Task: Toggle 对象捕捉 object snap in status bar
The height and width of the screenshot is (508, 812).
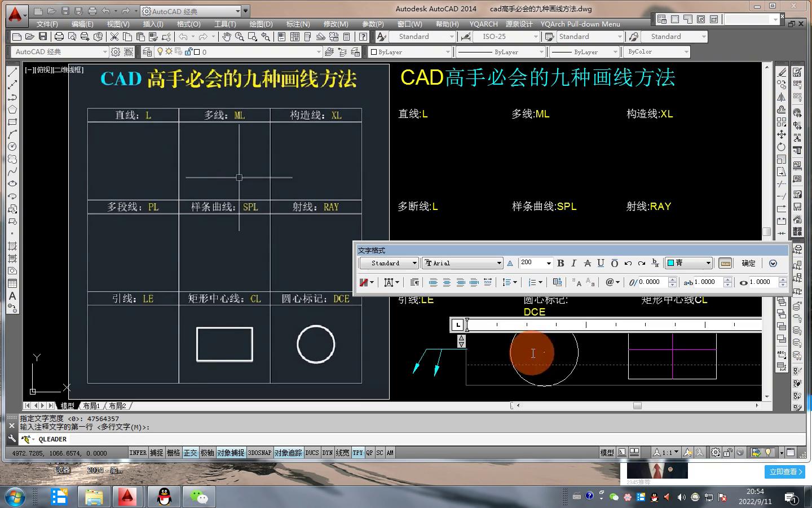Action: [x=231, y=453]
